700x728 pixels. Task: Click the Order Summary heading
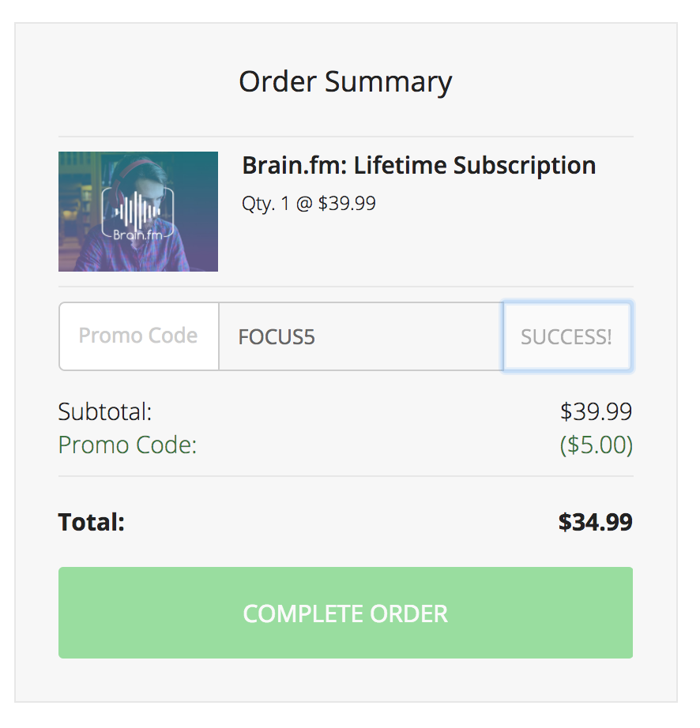tap(345, 81)
